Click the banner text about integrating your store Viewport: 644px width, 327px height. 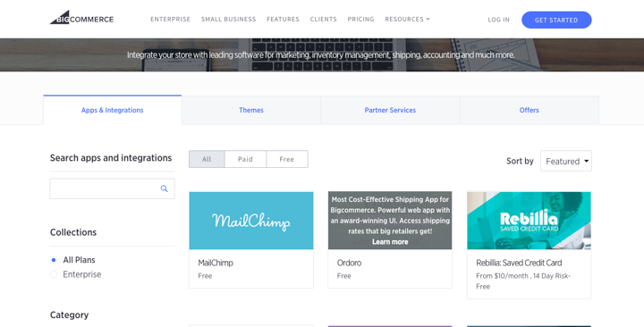point(321,54)
